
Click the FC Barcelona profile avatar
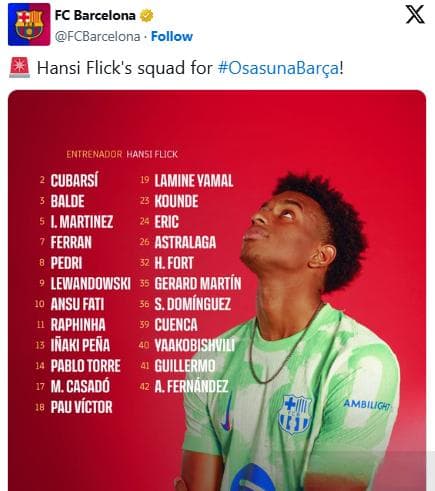[29, 24]
